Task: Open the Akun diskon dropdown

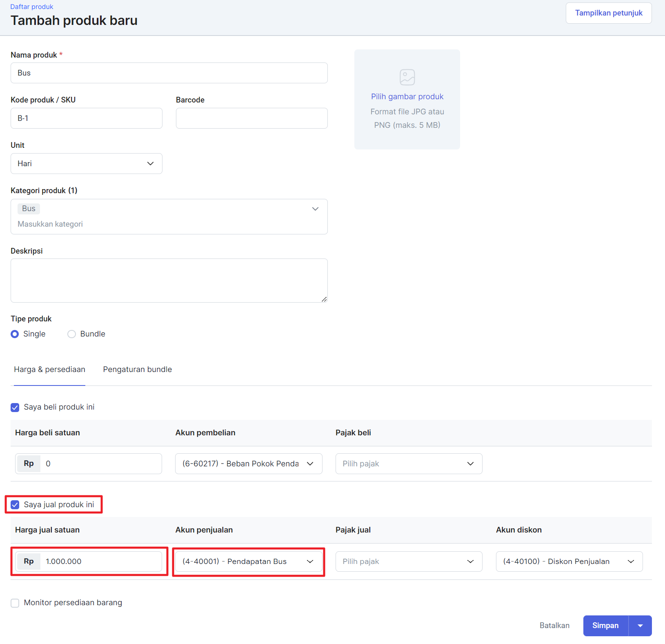Action: coord(569,562)
